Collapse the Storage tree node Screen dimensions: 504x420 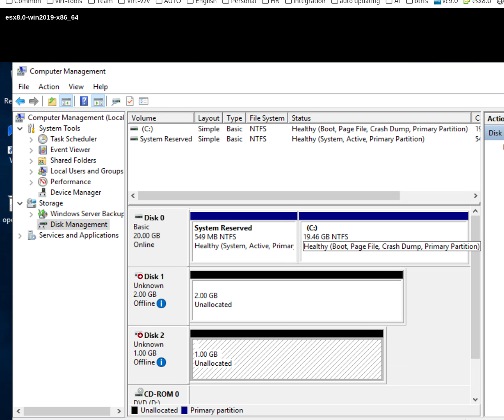point(20,203)
